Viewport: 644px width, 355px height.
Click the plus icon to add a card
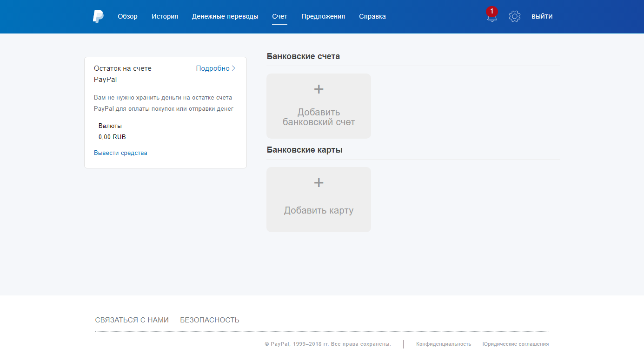319,182
